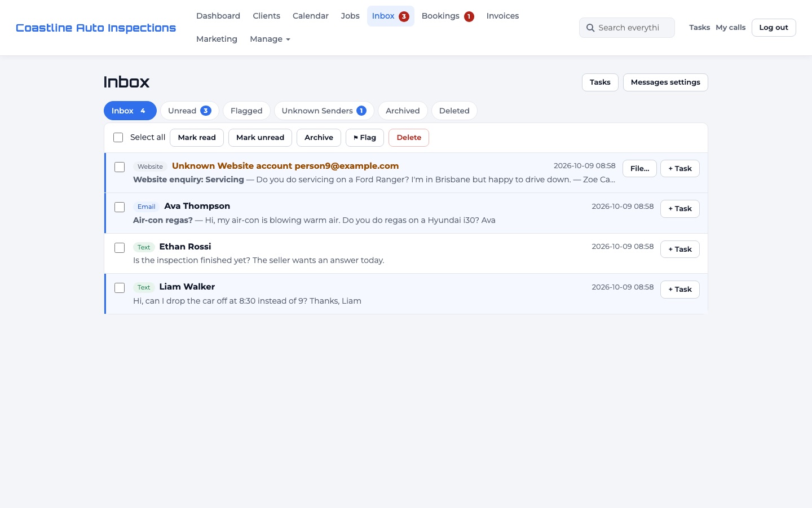Viewport: 812px width, 508px height.
Task: Click the search magnifier icon
Action: (x=590, y=28)
